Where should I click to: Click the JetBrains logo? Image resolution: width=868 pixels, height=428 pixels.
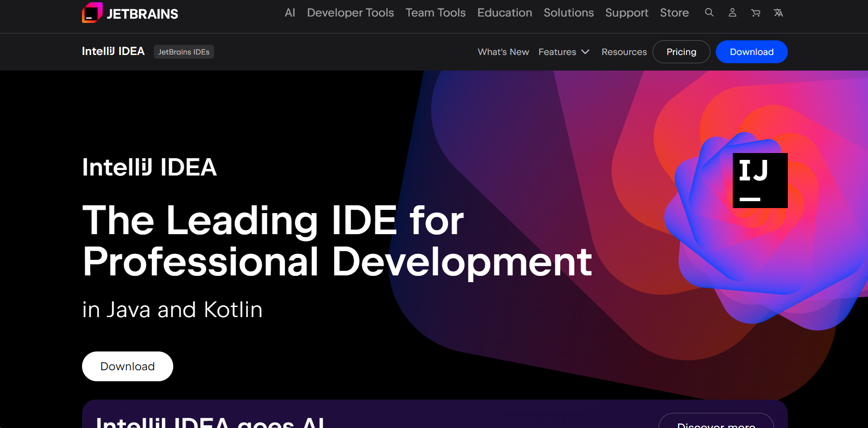coord(130,13)
